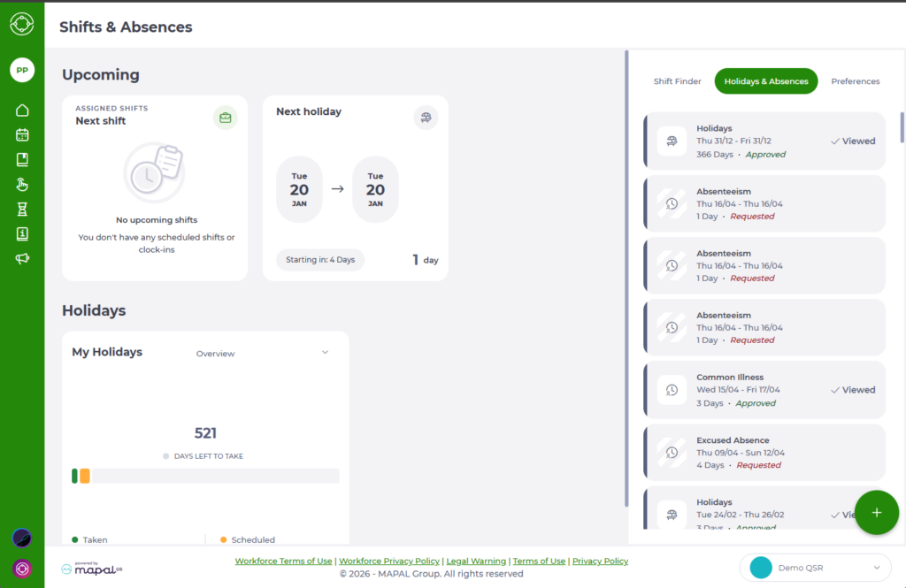Click the PP profile avatar
The image size is (906, 588).
click(22, 70)
